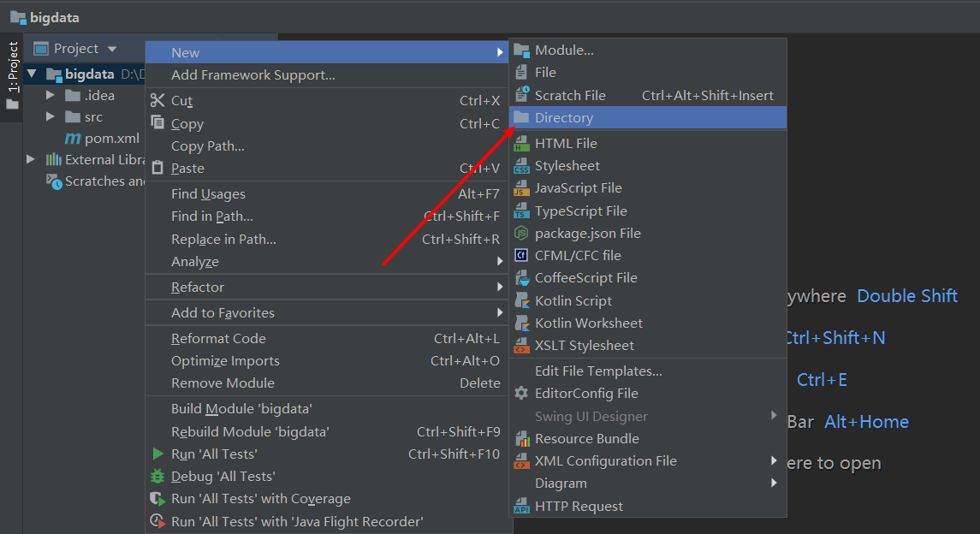Click the EditorConfig File gear icon
This screenshot has height=534, width=980.
(520, 393)
